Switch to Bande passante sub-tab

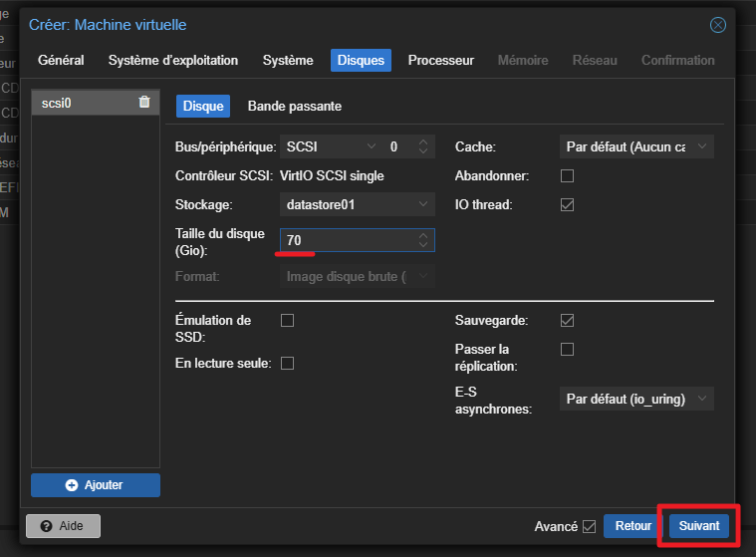coord(295,106)
